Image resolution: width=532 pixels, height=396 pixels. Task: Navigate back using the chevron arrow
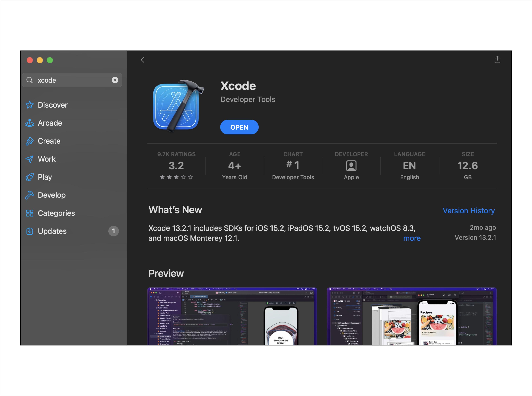142,60
